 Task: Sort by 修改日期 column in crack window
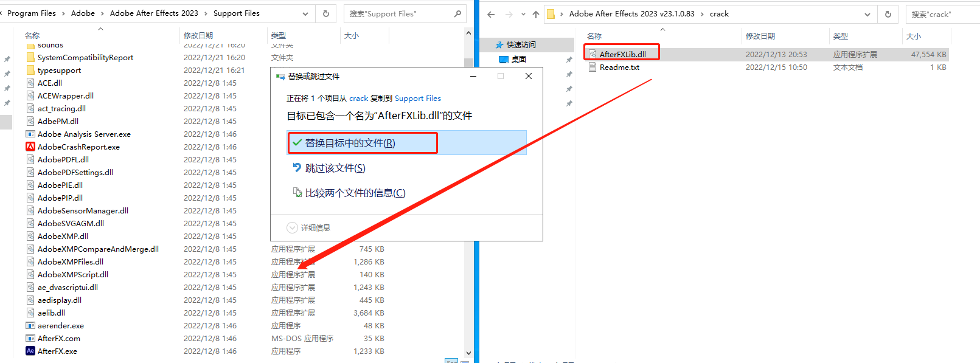[760, 36]
